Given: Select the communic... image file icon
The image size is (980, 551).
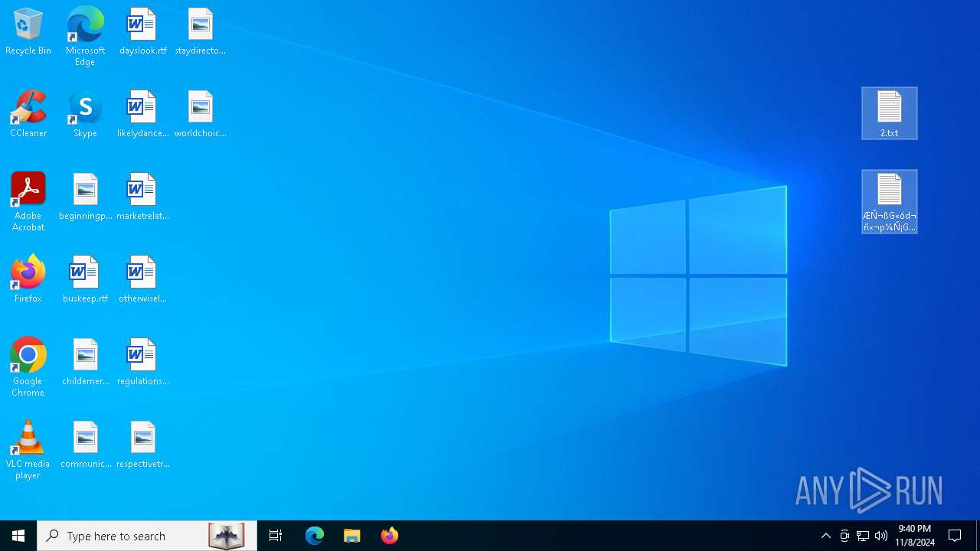Looking at the screenshot, I should click(85, 445).
